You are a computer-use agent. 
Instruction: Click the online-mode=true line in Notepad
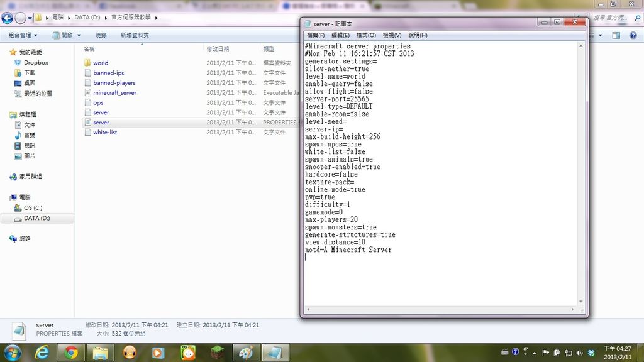point(335,190)
